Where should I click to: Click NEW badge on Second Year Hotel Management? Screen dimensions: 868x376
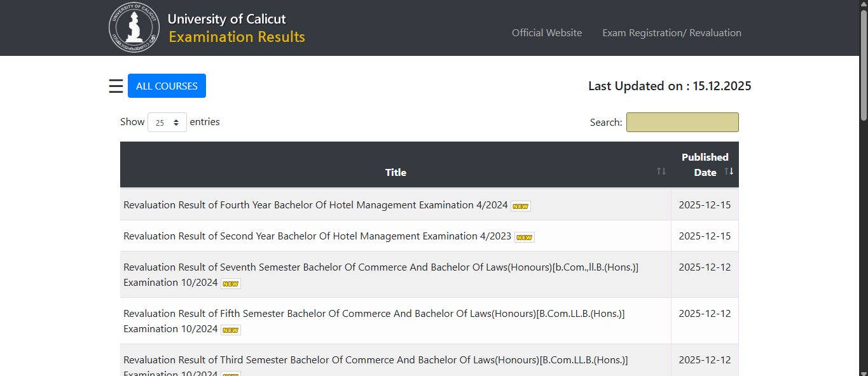tap(524, 238)
